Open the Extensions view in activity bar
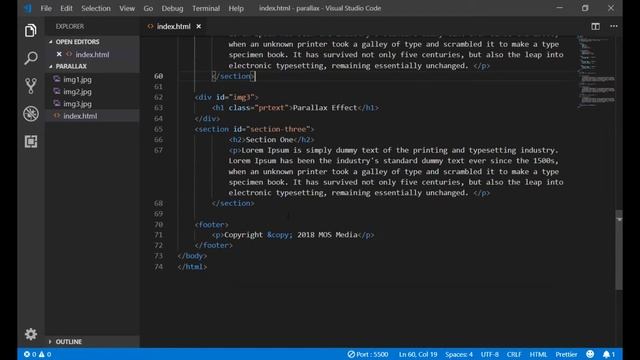 pyautogui.click(x=31, y=141)
